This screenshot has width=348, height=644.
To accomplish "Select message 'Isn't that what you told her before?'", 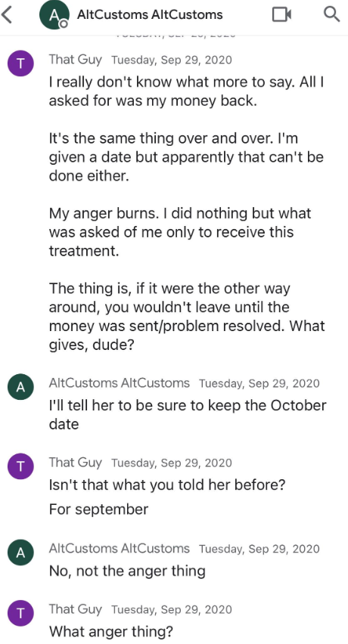I will click(166, 485).
